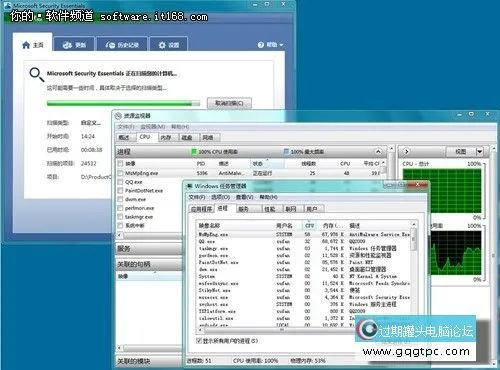This screenshot has height=370, width=500.
Task: Open the History tab in Security Essentials
Action: tap(122, 45)
